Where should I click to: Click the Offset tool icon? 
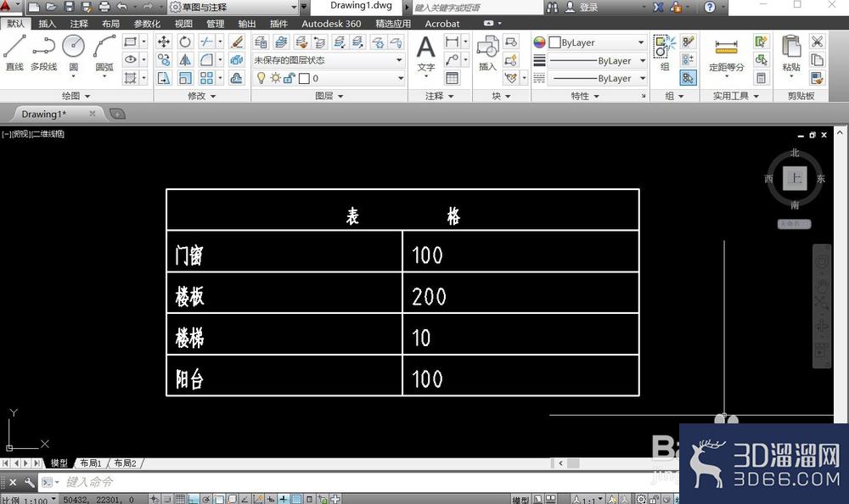click(237, 79)
